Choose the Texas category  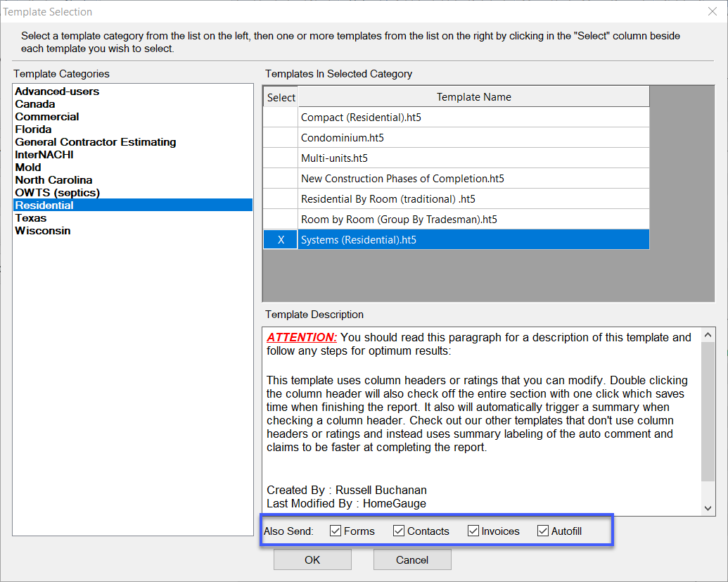tap(30, 217)
